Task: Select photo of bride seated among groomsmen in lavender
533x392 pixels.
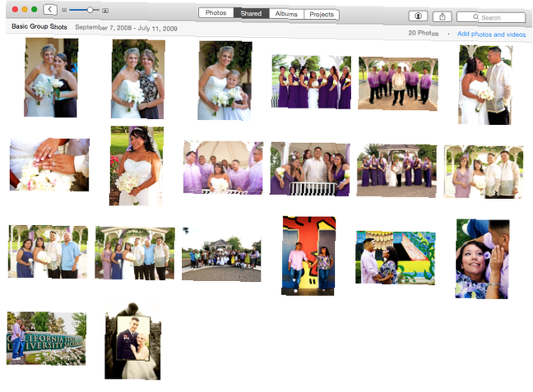Action: (x=223, y=167)
